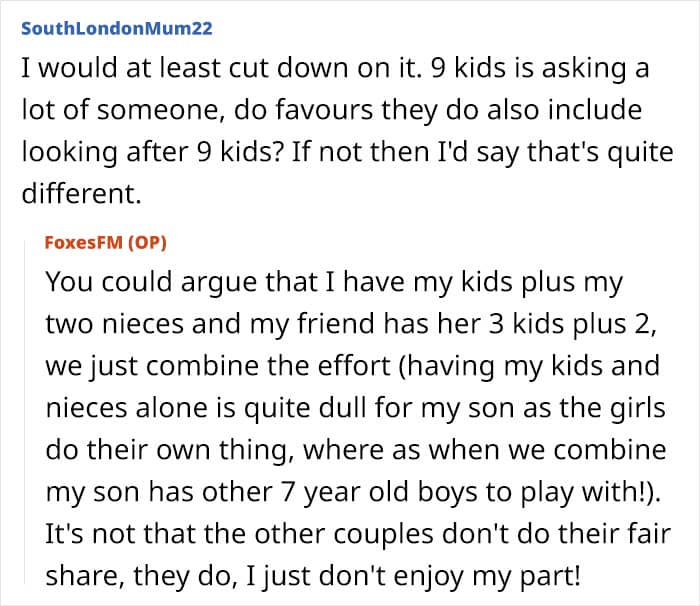Viewport: 700px width, 606px height.
Task: Click the line starting 'two nieces and my friend'
Action: pyautogui.click(x=351, y=324)
